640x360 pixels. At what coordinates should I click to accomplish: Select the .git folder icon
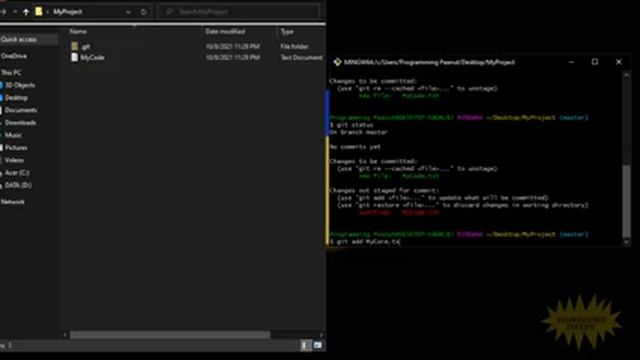(x=75, y=47)
